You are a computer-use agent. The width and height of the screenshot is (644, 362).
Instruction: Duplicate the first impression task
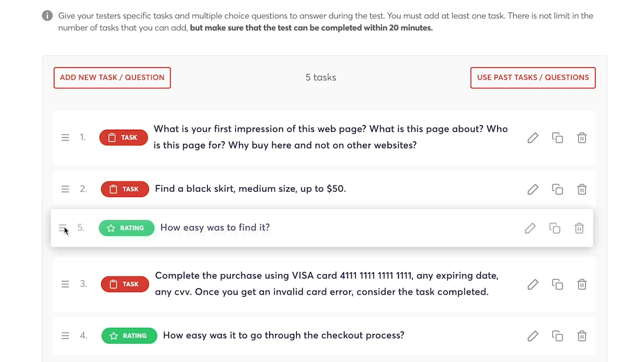click(557, 138)
